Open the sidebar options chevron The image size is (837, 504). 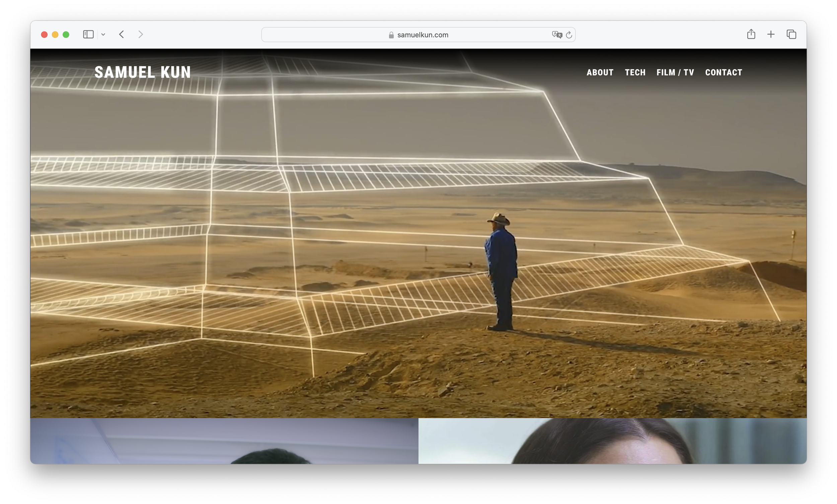[x=103, y=34]
